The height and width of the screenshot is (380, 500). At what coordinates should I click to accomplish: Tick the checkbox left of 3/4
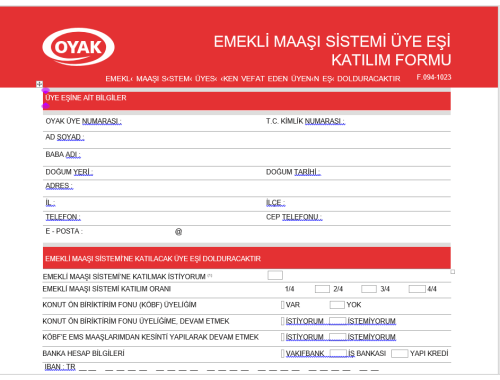click(369, 289)
